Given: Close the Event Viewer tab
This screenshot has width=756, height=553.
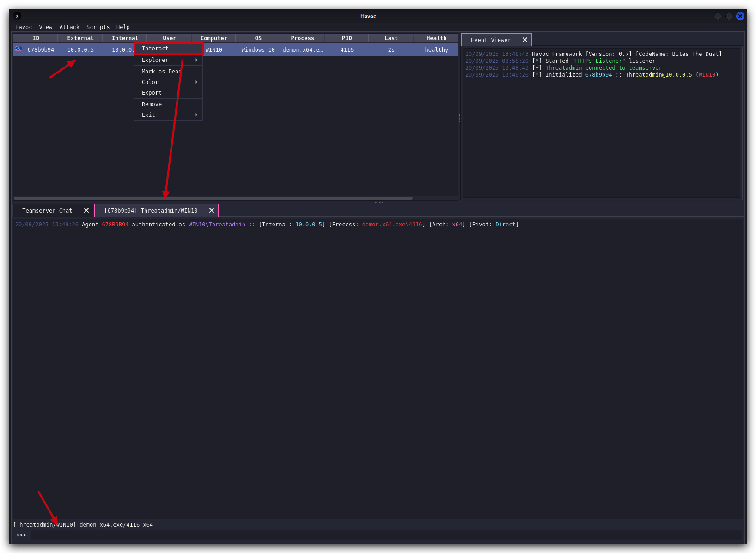Looking at the screenshot, I should pos(525,40).
